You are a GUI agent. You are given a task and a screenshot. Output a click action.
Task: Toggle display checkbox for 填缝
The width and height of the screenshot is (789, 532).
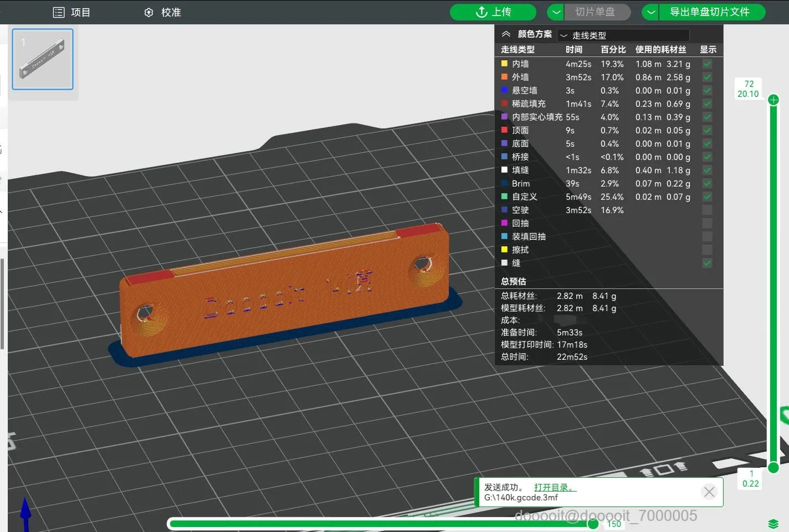(x=707, y=171)
